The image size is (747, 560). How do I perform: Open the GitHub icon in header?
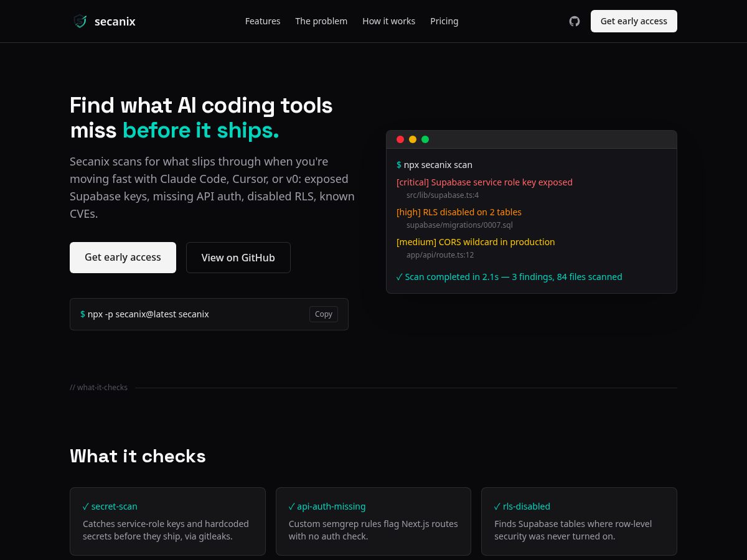point(575,21)
